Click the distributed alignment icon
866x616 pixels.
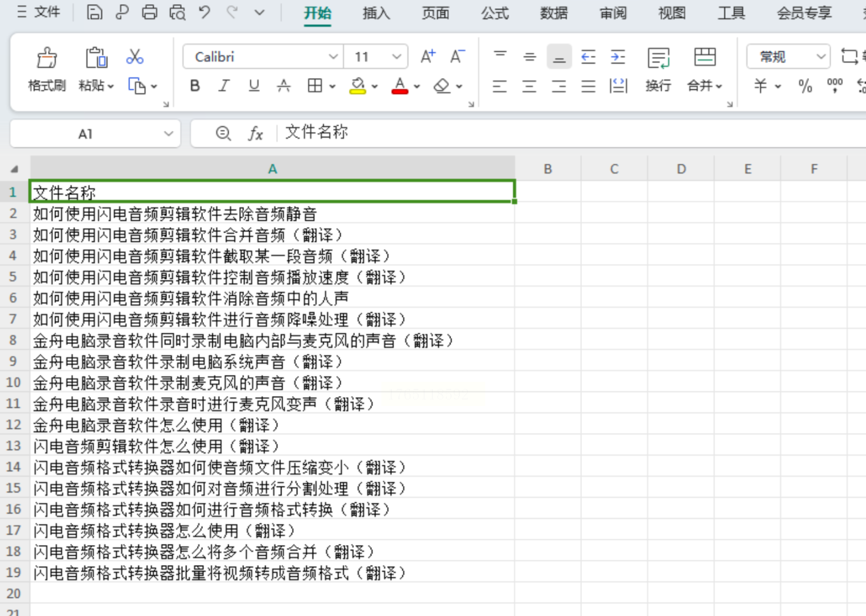point(618,86)
